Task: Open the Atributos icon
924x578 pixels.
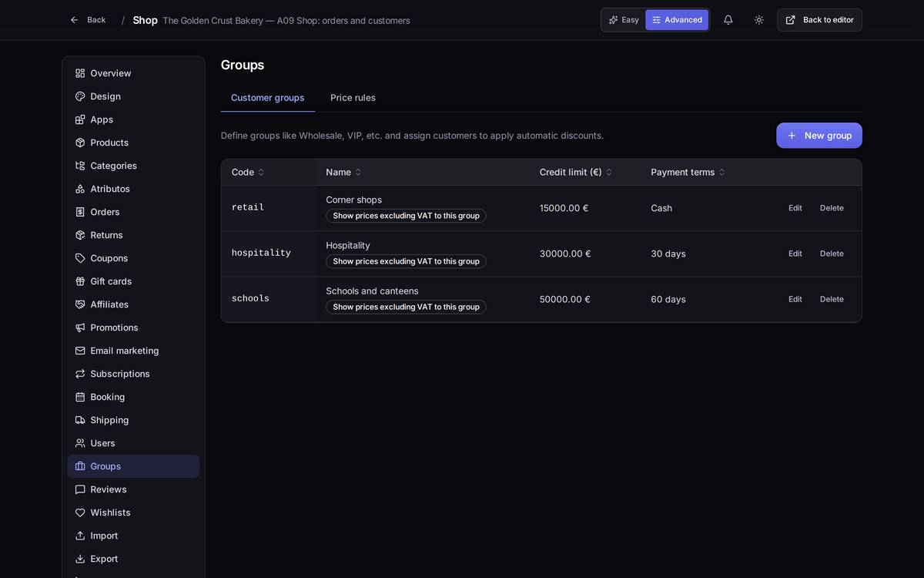Action: (80, 189)
